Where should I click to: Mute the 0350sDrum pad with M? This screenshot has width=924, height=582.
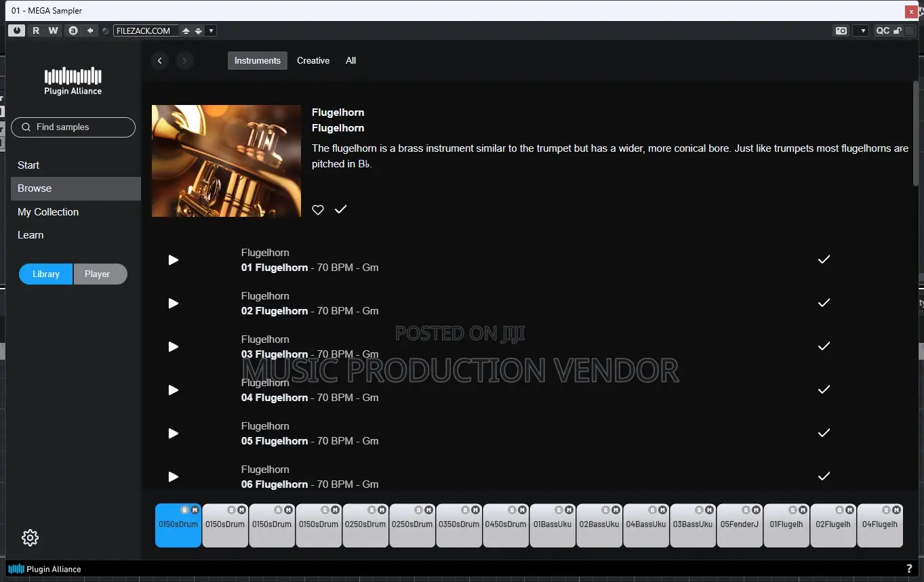475,510
